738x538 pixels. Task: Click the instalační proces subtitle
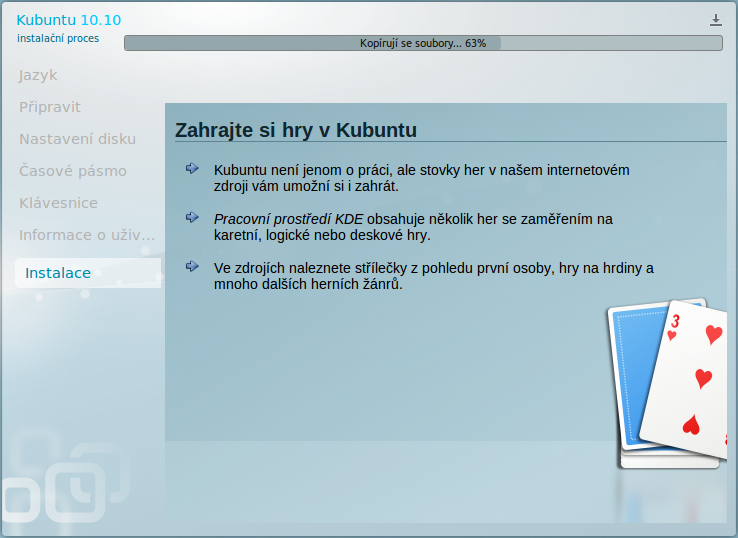[x=58, y=39]
